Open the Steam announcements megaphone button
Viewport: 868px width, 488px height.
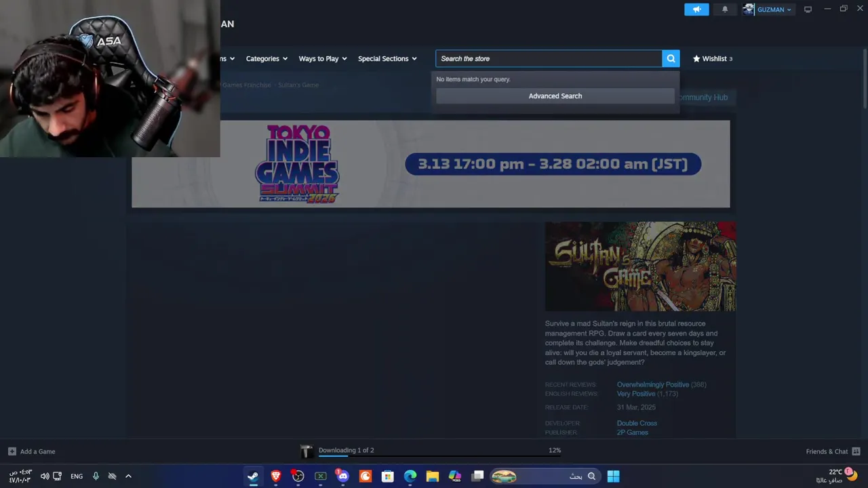696,9
